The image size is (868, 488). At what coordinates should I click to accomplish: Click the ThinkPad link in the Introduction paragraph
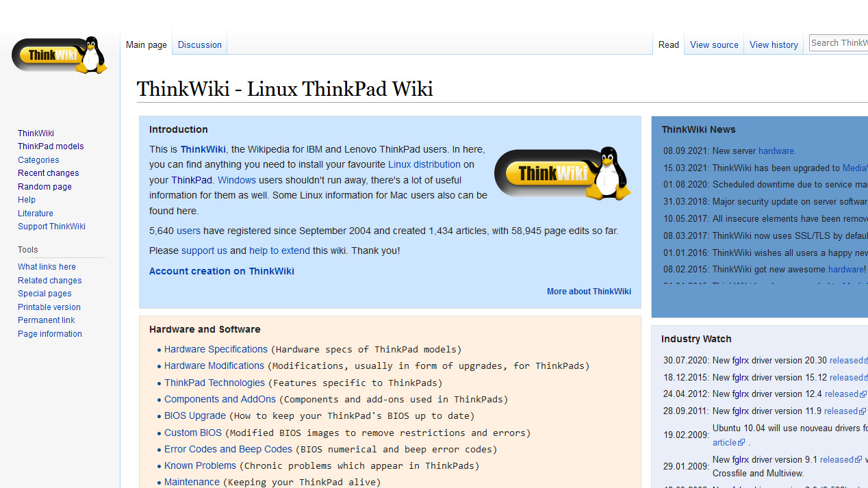coord(192,180)
